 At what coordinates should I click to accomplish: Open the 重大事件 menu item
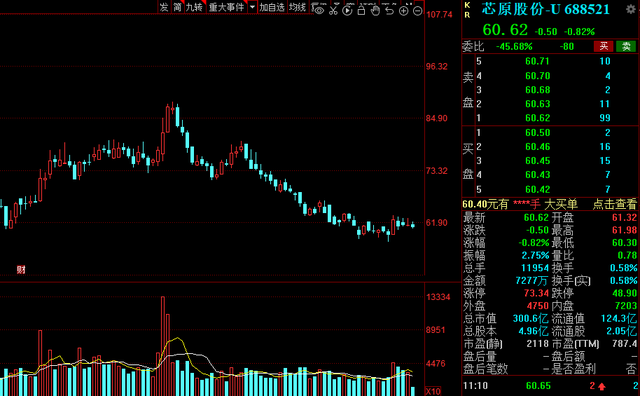pyautogui.click(x=226, y=7)
